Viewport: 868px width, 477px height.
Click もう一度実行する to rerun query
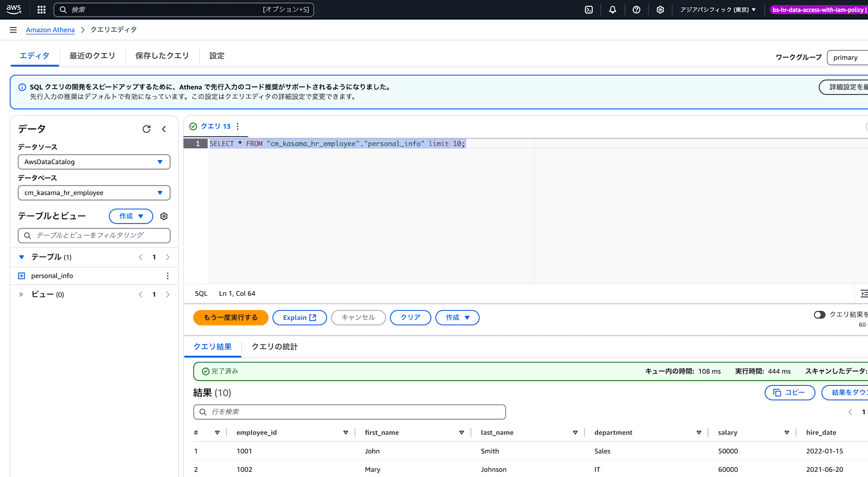[231, 318]
